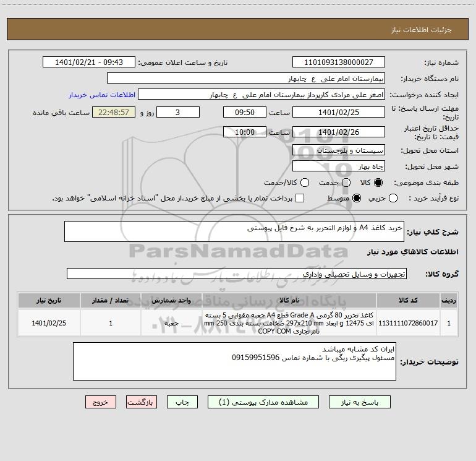The height and width of the screenshot is (461, 476).
Task: Click the پاسخ به نیاز button
Action: (360, 402)
